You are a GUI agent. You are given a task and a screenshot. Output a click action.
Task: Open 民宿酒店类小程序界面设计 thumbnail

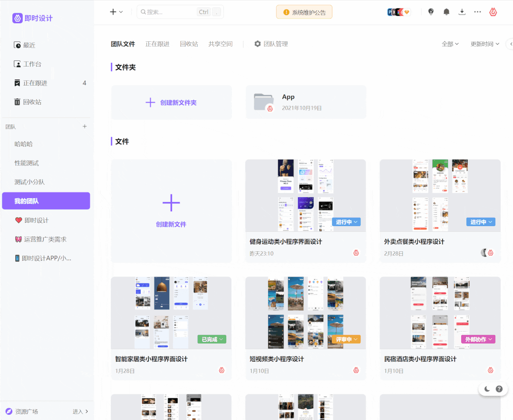[440, 313]
